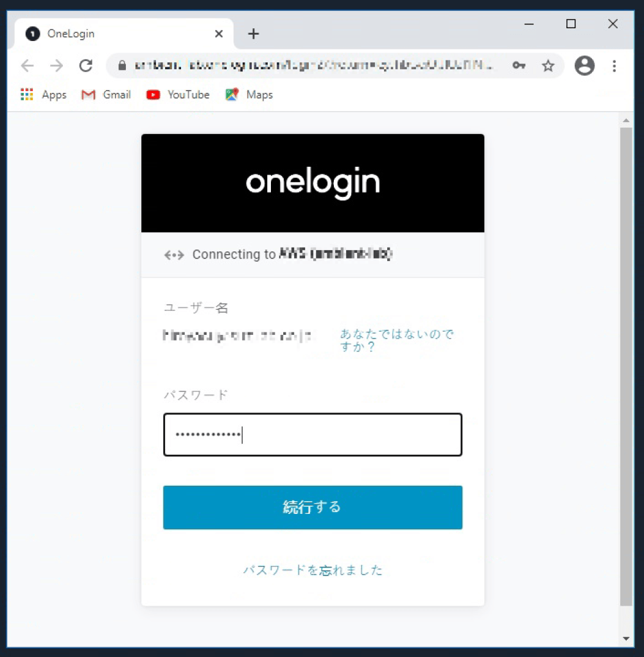Open the YouTube bookmark
Viewport: 644px width, 657px height.
pyautogui.click(x=178, y=95)
